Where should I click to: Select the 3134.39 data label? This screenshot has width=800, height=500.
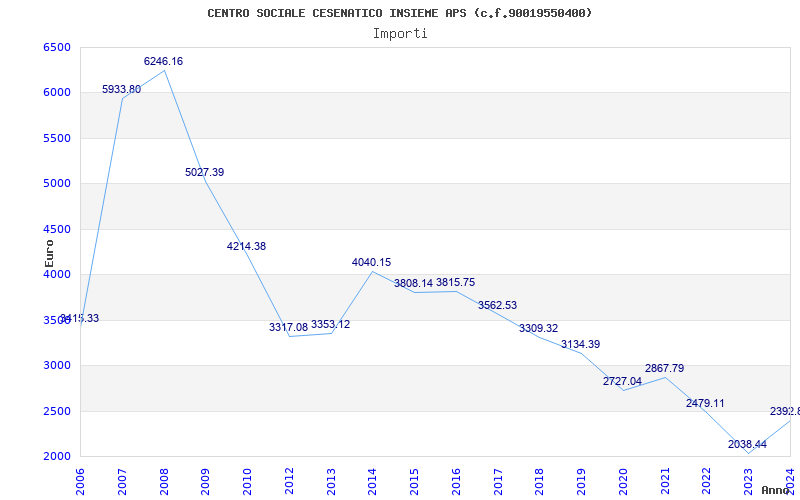tap(581, 344)
